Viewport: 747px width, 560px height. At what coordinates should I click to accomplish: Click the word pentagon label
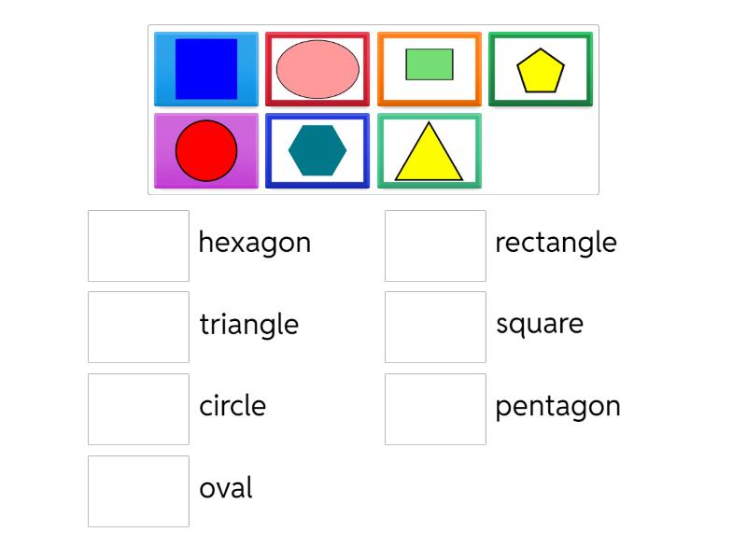557,407
